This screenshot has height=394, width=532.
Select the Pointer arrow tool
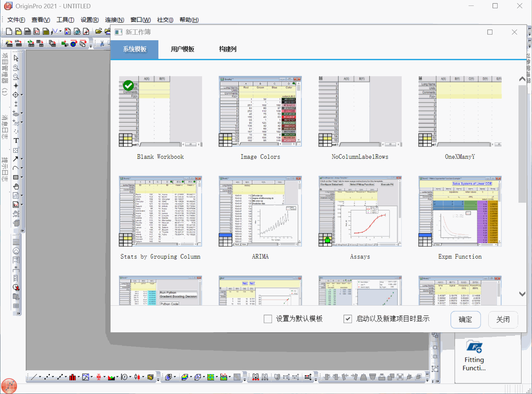tap(16, 58)
